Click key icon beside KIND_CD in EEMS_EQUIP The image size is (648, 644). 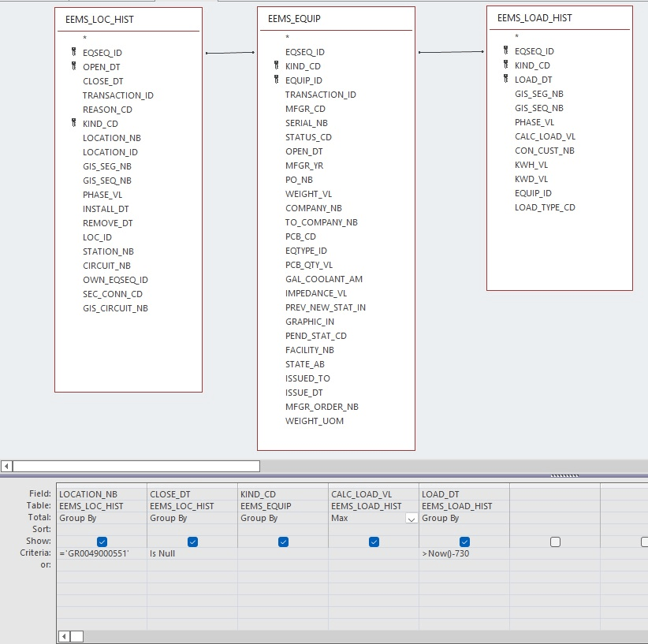click(x=277, y=65)
